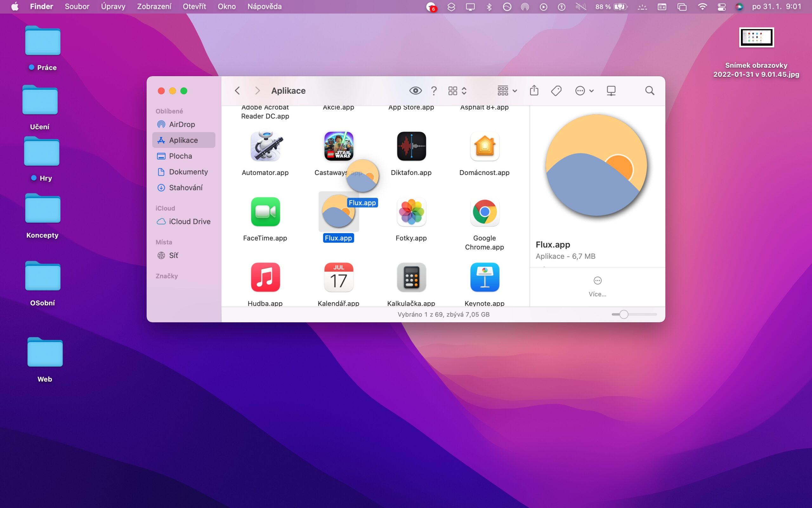Open Plocha in sidebar
This screenshot has width=812, height=508.
click(184, 156)
